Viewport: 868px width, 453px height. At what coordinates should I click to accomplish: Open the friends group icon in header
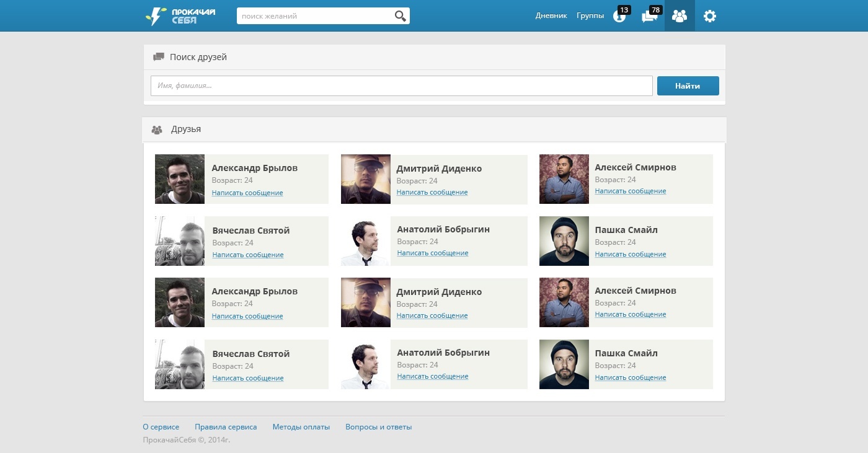point(680,16)
